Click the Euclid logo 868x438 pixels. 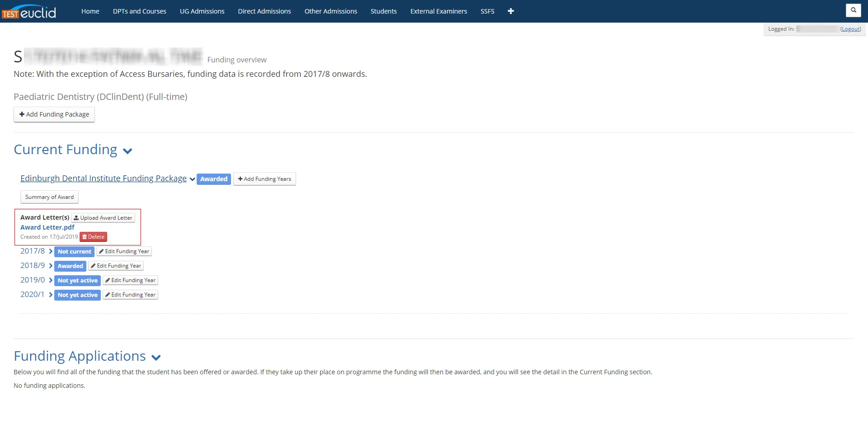pyautogui.click(x=29, y=12)
